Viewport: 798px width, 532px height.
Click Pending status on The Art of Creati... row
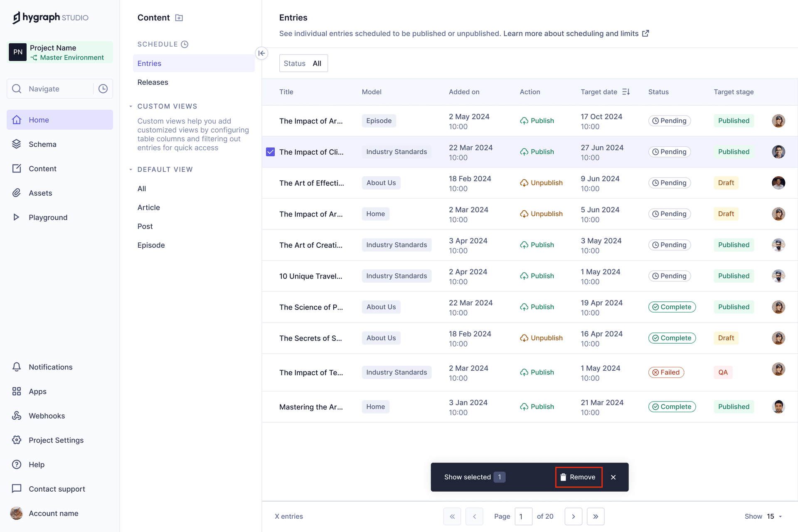(670, 245)
